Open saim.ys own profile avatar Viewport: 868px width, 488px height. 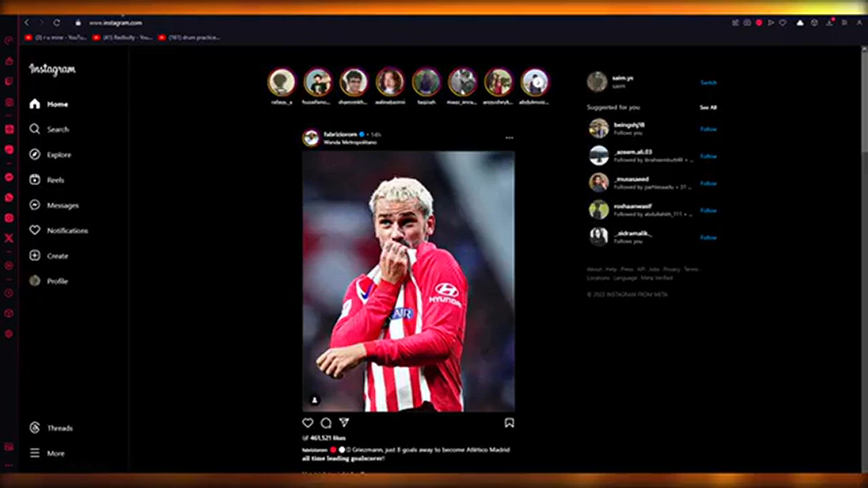tap(597, 82)
